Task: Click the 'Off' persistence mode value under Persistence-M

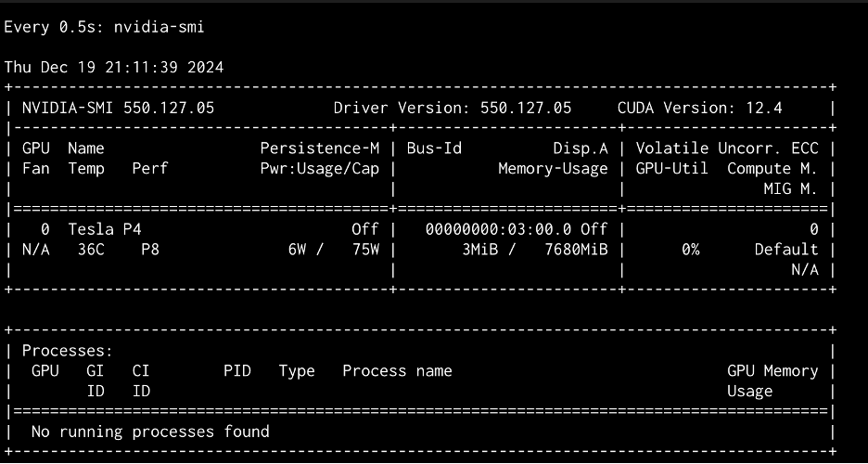Action: click(366, 229)
